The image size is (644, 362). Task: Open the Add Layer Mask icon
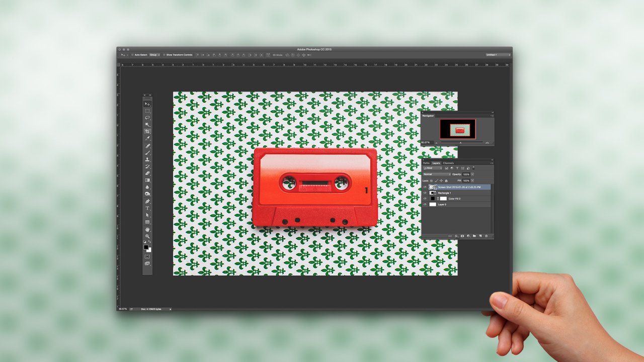coord(462,235)
